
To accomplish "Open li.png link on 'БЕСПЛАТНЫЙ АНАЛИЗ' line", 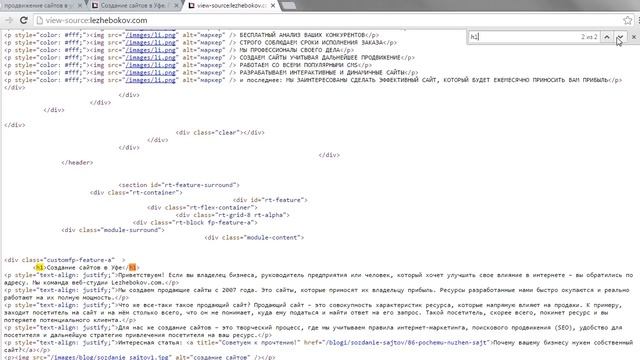I will click(151, 35).
